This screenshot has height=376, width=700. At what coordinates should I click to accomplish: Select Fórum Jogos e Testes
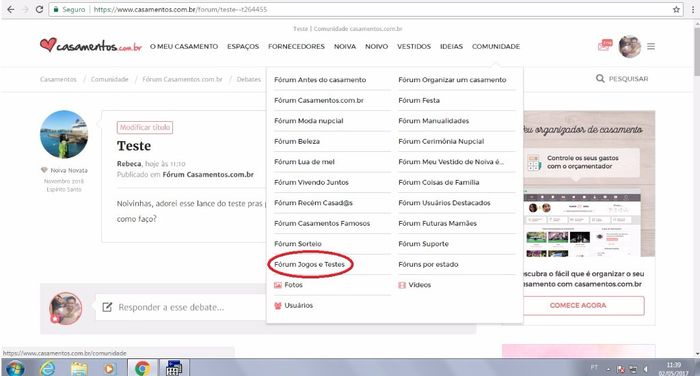tap(310, 264)
